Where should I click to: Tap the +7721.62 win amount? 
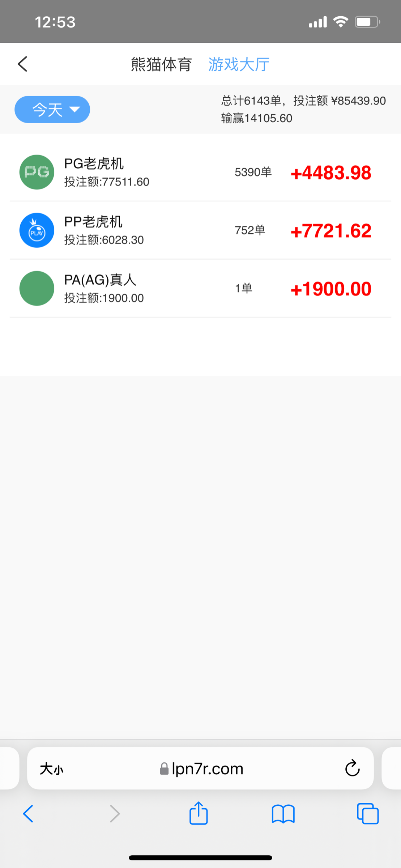331,231
